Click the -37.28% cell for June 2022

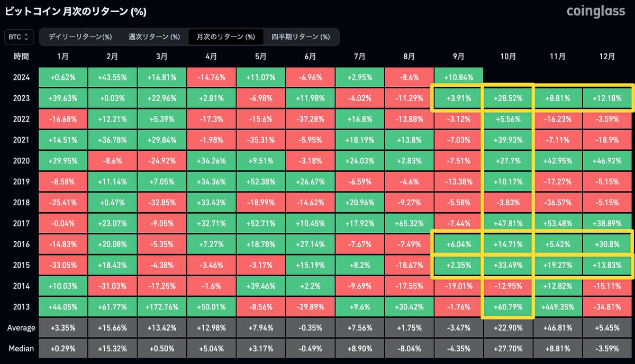(310, 119)
